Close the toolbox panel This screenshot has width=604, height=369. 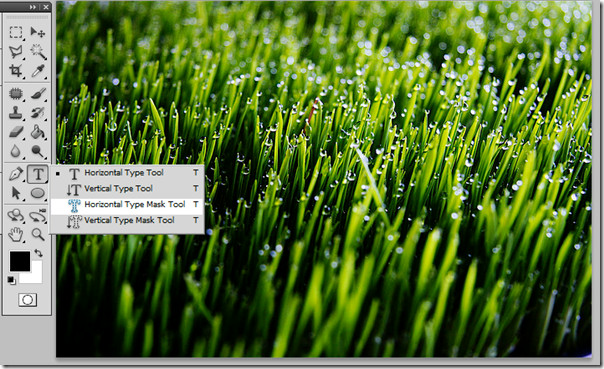pyautogui.click(x=46, y=7)
